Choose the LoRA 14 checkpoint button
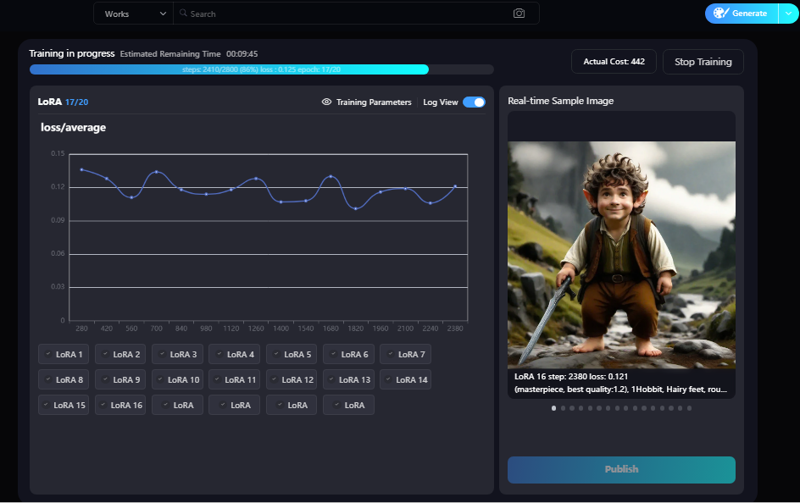 pos(406,380)
